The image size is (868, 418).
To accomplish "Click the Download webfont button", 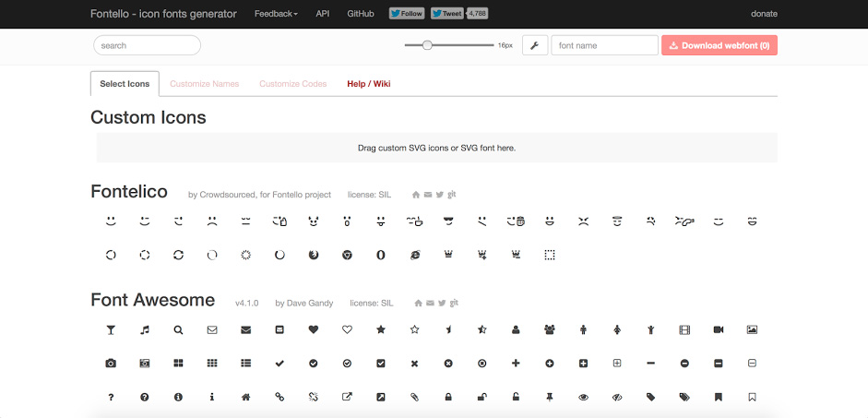I will [x=719, y=45].
